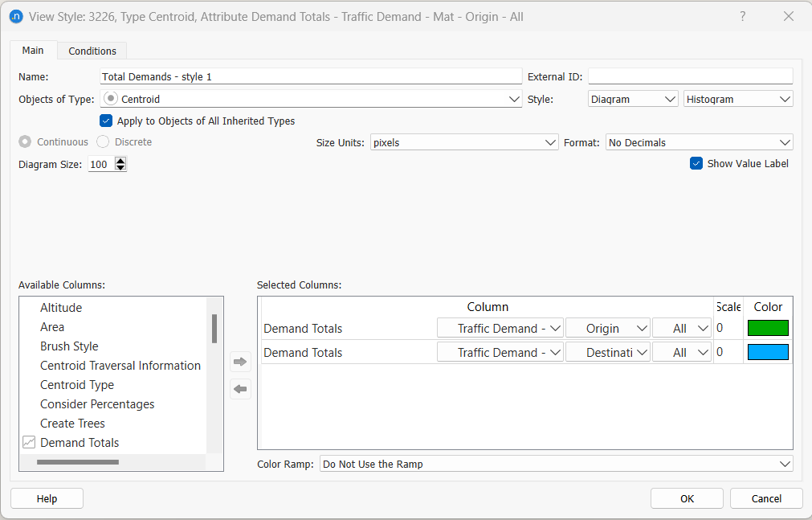Click the right arrow to add column
Screen dimensions: 812x520
click(x=241, y=362)
